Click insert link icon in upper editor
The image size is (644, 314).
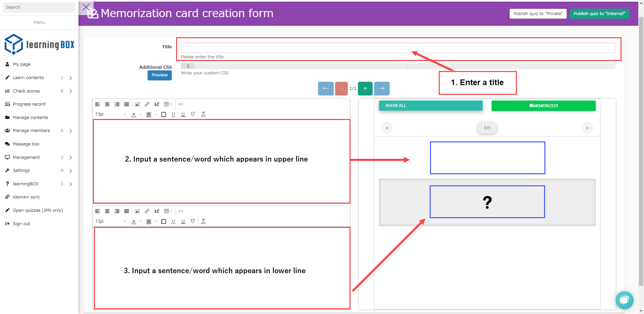coord(147,104)
